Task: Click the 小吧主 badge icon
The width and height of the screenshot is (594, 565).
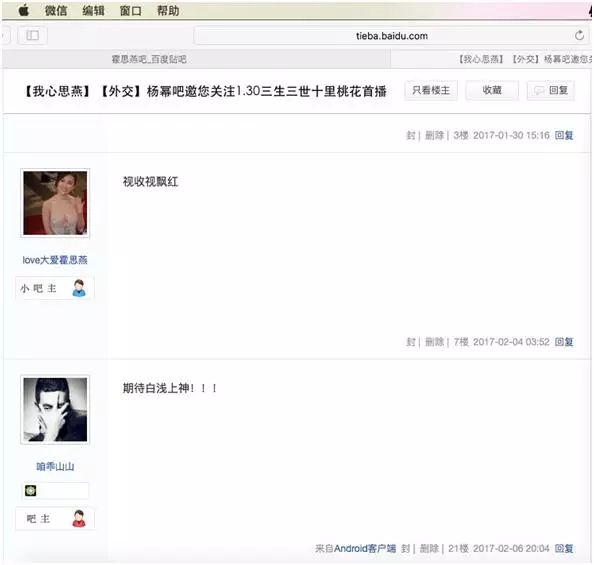Action: pos(79,288)
